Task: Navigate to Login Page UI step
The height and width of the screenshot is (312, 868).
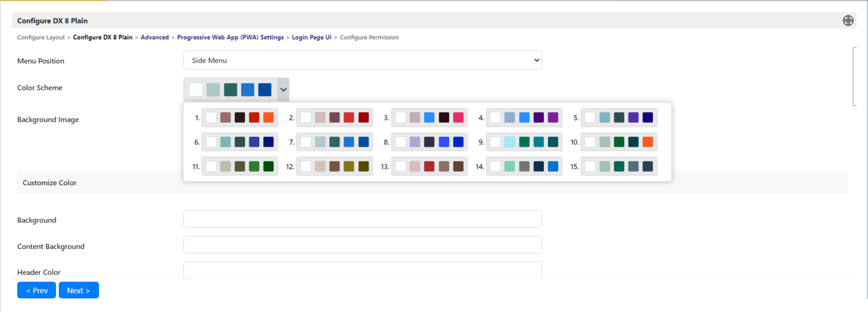Action: pos(311,37)
